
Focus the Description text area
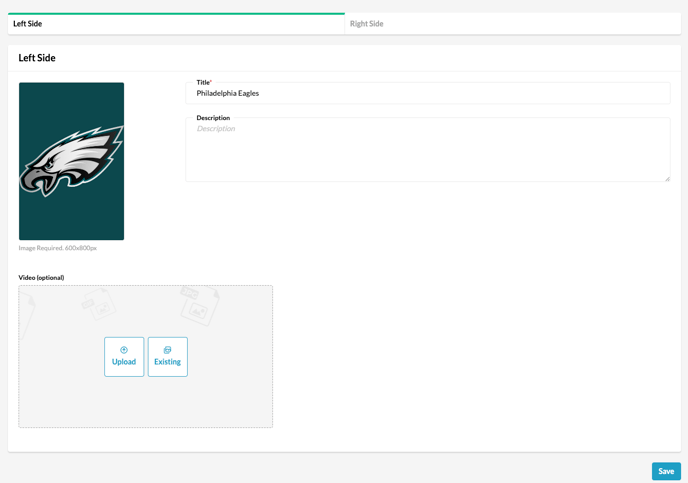(x=428, y=150)
